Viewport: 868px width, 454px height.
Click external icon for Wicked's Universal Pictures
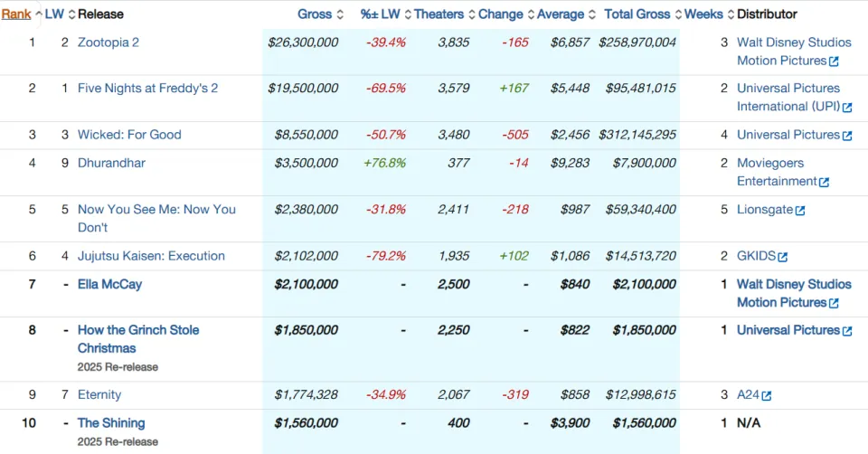point(847,136)
